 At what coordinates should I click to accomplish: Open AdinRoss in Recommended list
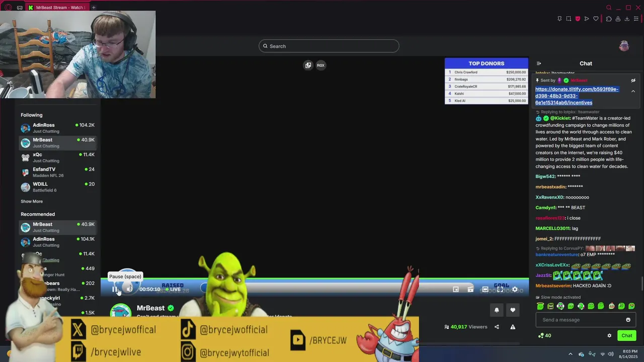click(57, 242)
